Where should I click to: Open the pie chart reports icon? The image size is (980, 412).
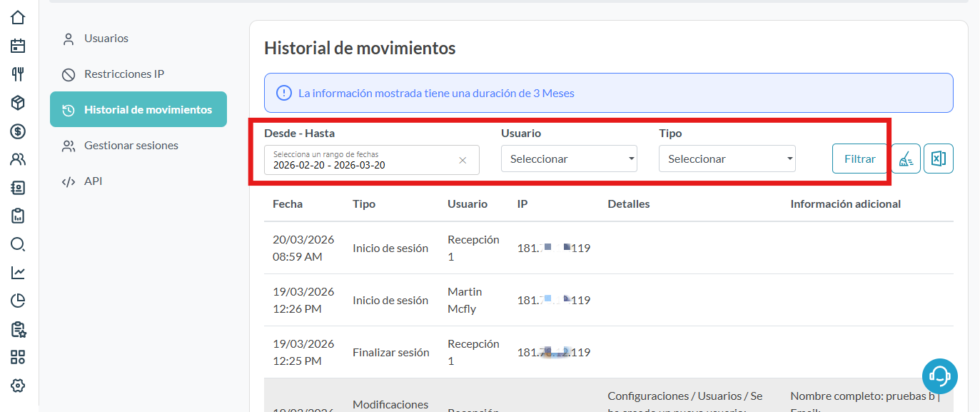[x=18, y=301]
